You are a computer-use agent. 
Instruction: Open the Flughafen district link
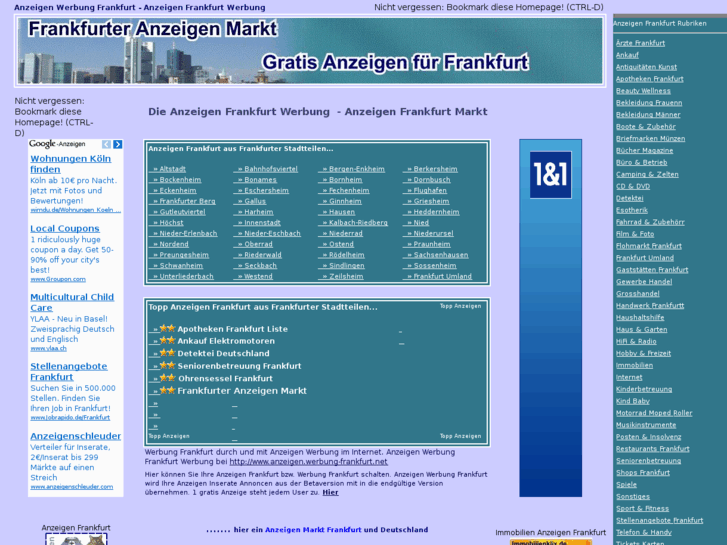click(x=430, y=190)
